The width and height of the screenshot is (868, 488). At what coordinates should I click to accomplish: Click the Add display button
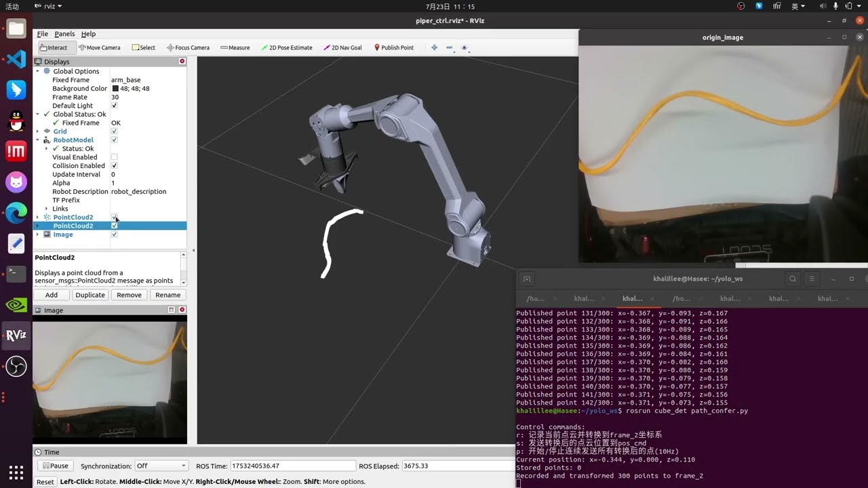[52, 295]
